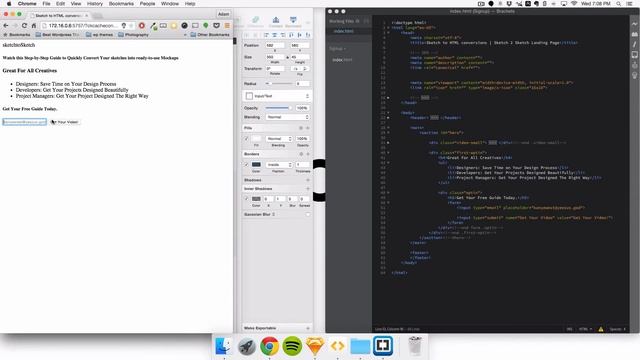Image resolution: width=640 pixels, height=360 pixels.
Task: Open Finder from the Dock
Action: pos(224,346)
